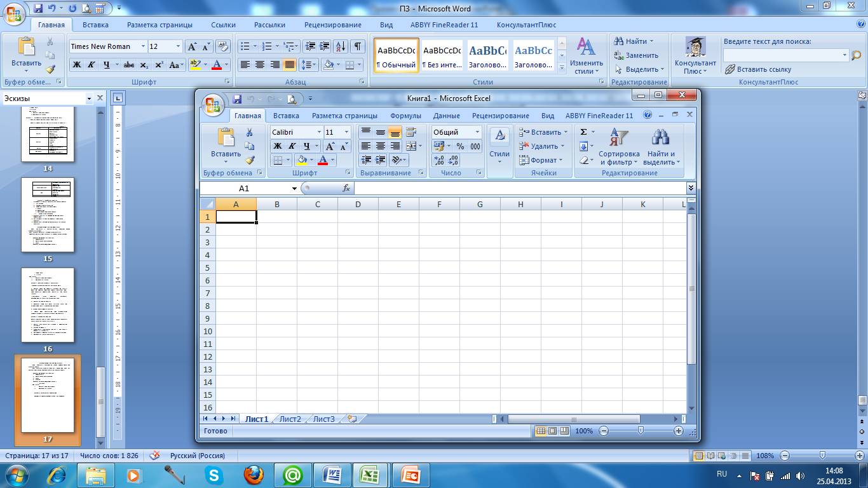Click the Excel zoom slider handle
The width and height of the screenshot is (868, 488).
click(641, 430)
